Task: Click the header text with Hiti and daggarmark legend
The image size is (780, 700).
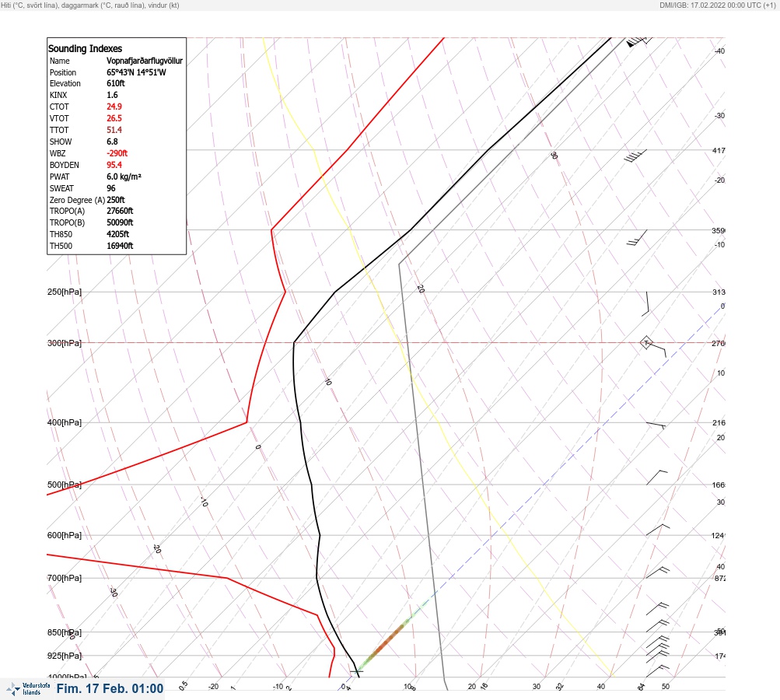Action: click(x=90, y=5)
